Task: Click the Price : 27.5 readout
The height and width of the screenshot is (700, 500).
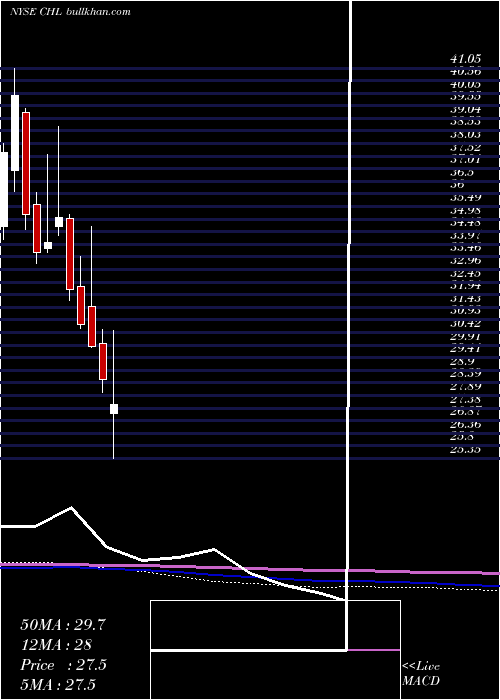Action: 63,665
